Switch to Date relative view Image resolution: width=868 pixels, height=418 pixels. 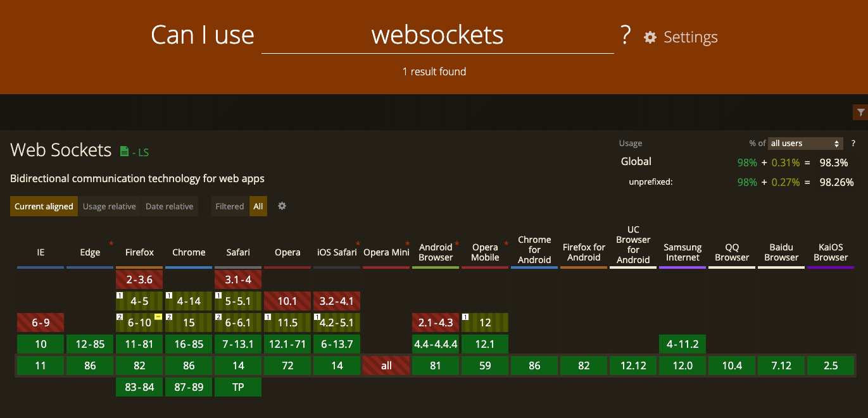(x=170, y=206)
